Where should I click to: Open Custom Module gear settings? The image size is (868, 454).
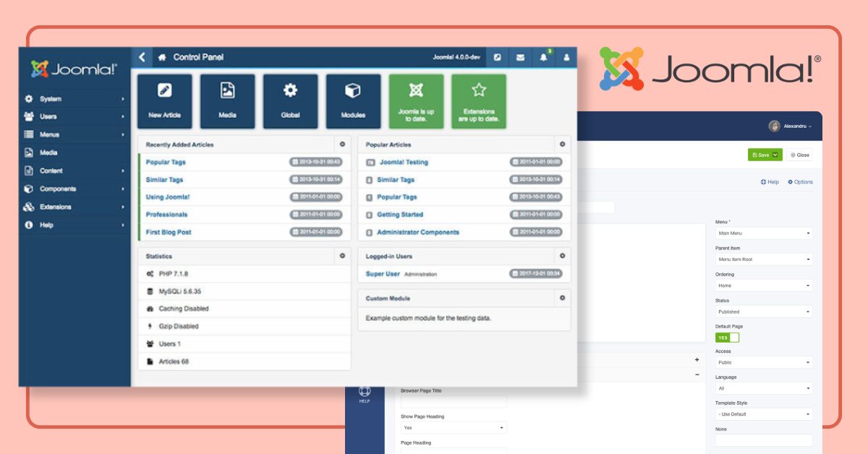[x=562, y=298]
